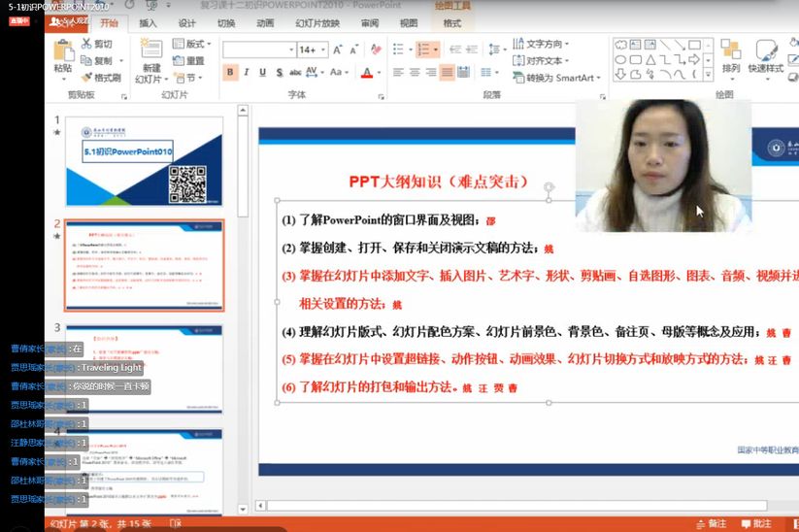Switch to the 审阅 tab
The image size is (799, 532).
pos(370,23)
